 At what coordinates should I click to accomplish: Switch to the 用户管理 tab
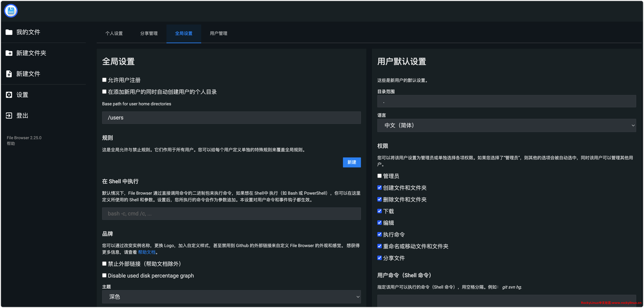(x=219, y=33)
